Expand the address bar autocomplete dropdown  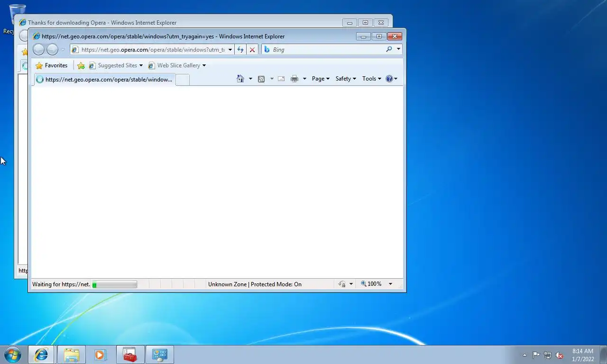230,50
